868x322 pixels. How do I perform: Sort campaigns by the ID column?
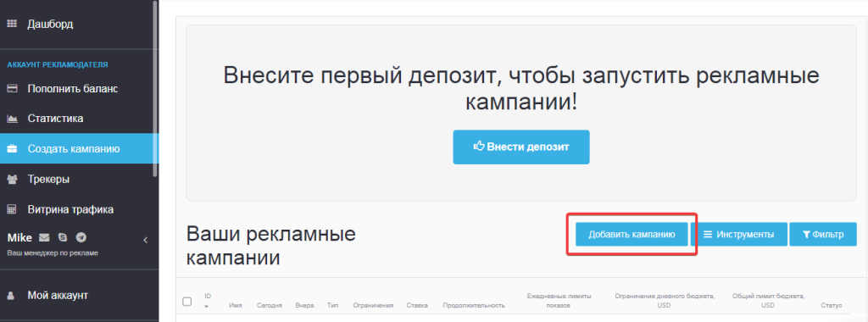tap(208, 301)
